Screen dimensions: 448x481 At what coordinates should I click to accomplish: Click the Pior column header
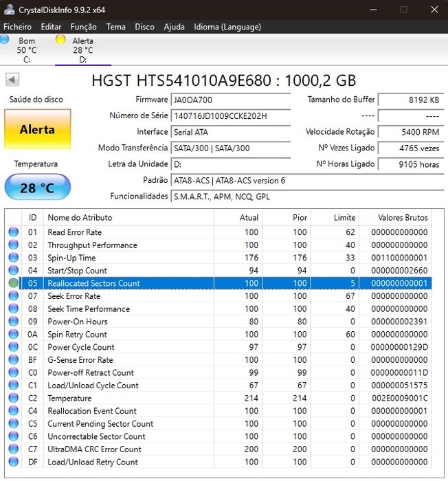pyautogui.click(x=287, y=218)
